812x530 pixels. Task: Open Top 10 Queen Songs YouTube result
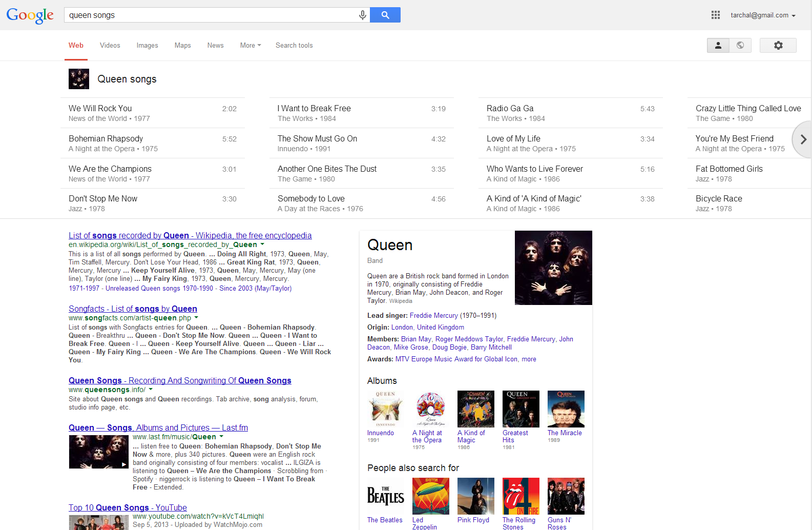tap(128, 507)
